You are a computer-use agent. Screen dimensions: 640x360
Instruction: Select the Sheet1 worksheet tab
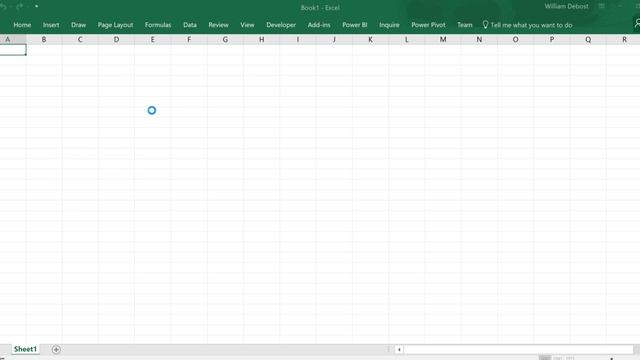click(25, 349)
